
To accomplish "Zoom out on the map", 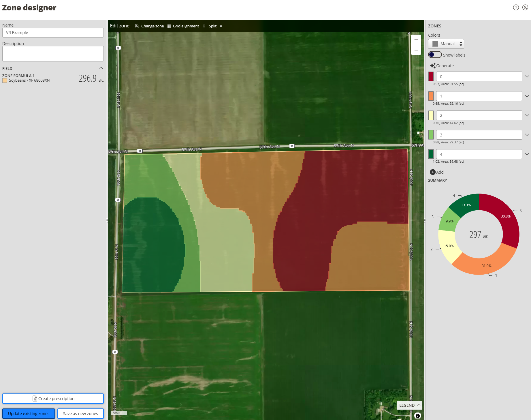I will tap(416, 50).
